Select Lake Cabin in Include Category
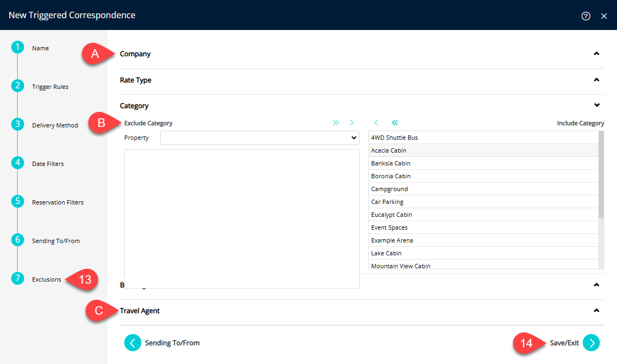Viewport: 617px width, 364px height. (x=483, y=253)
